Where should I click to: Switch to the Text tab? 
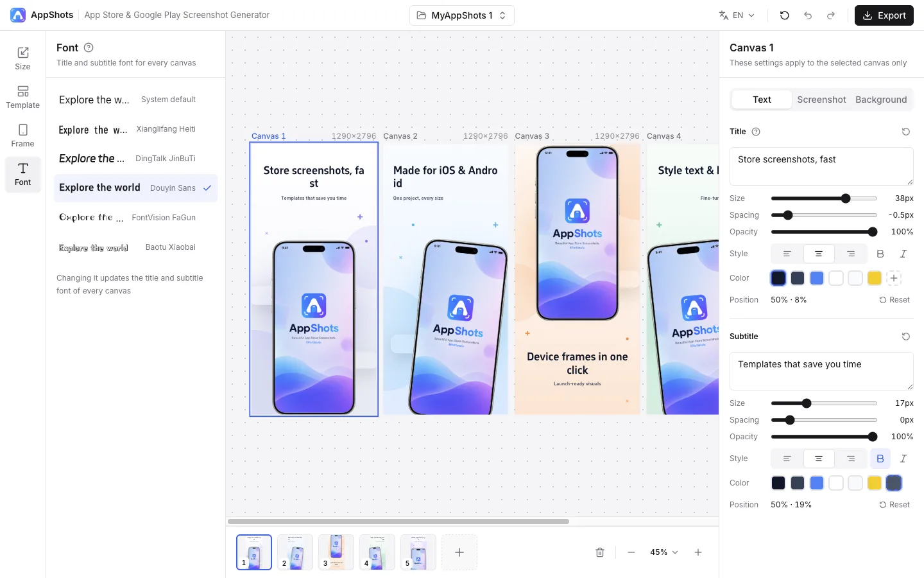[762, 100]
